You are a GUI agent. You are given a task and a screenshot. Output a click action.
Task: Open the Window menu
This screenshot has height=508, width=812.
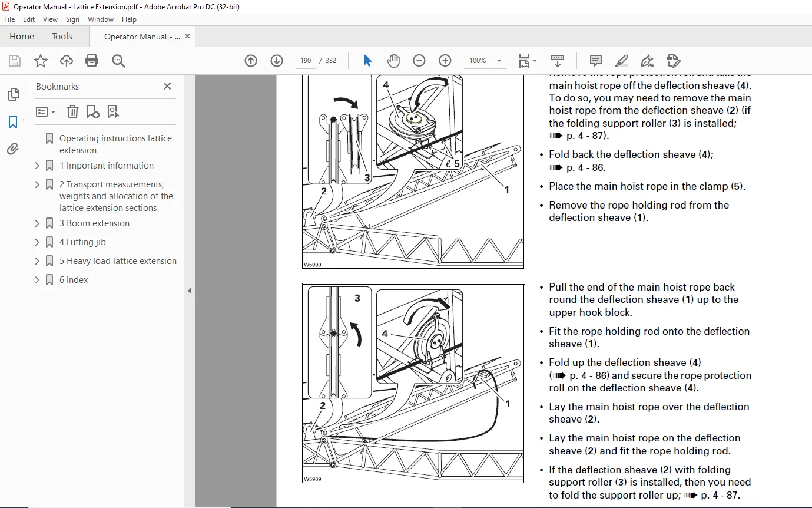tap(101, 19)
